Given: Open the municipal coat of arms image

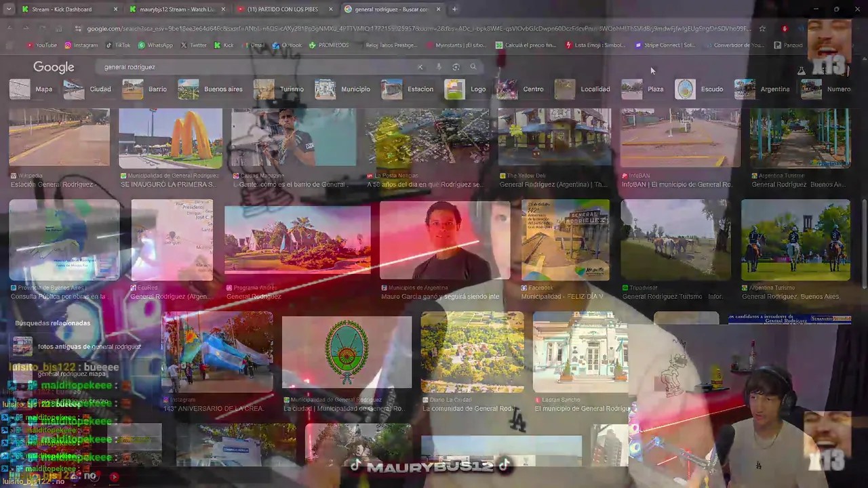Looking at the screenshot, I should point(347,352).
